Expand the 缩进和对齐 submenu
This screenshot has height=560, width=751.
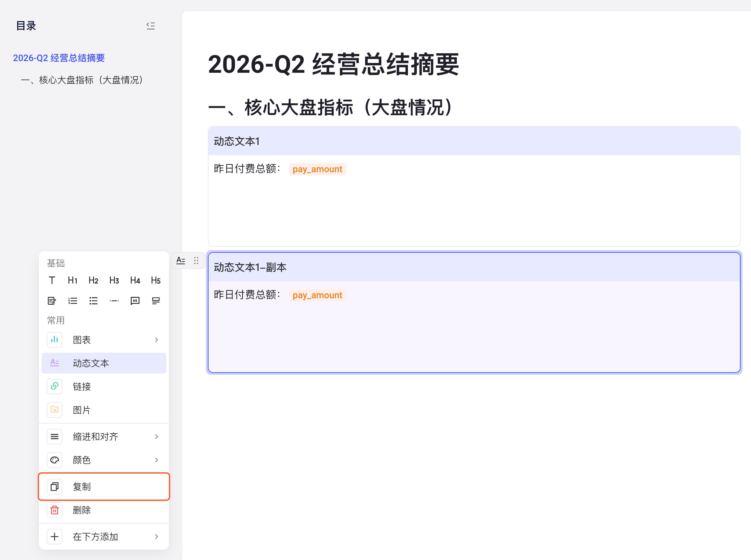click(x=104, y=437)
